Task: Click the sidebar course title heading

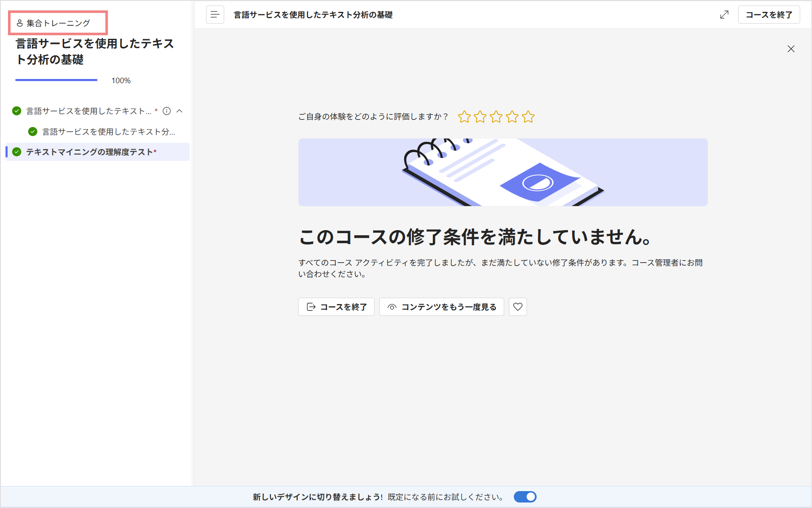Action: tap(95, 52)
